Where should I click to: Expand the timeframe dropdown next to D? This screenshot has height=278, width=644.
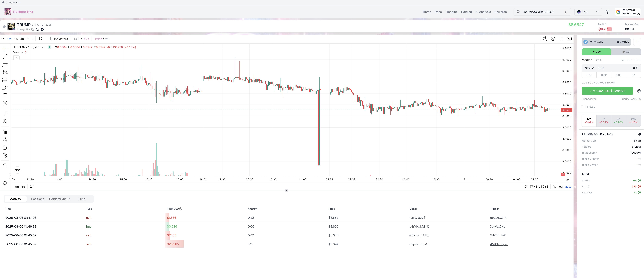[32, 39]
